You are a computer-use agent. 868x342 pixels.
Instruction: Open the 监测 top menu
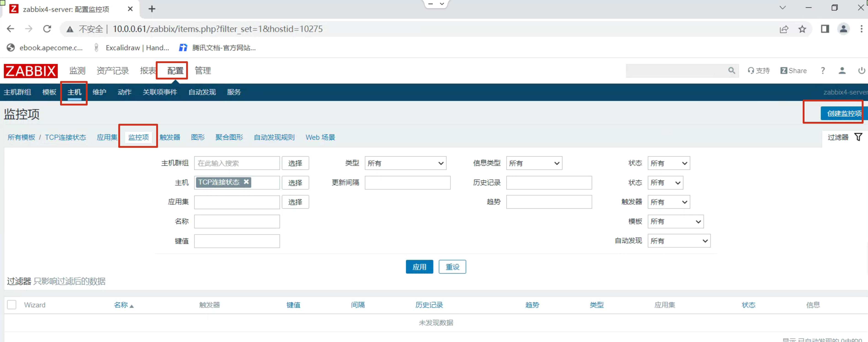pyautogui.click(x=77, y=70)
